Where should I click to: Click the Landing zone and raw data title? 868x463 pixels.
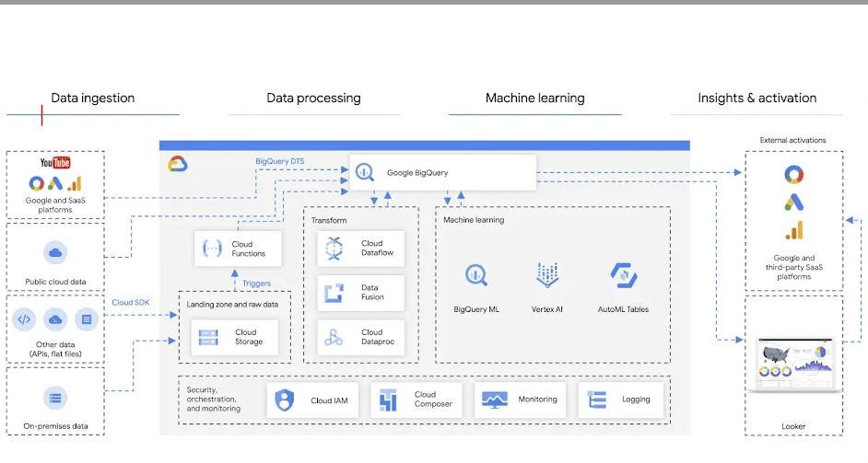pos(232,305)
